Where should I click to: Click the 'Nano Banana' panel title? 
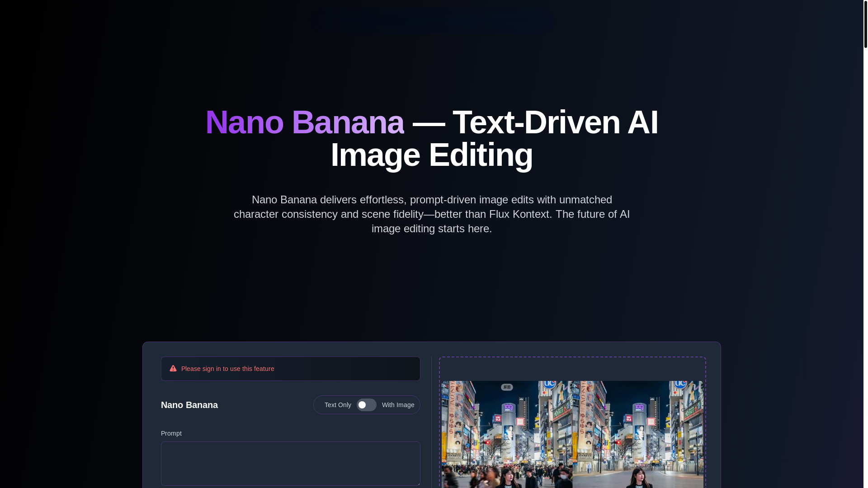(x=189, y=405)
